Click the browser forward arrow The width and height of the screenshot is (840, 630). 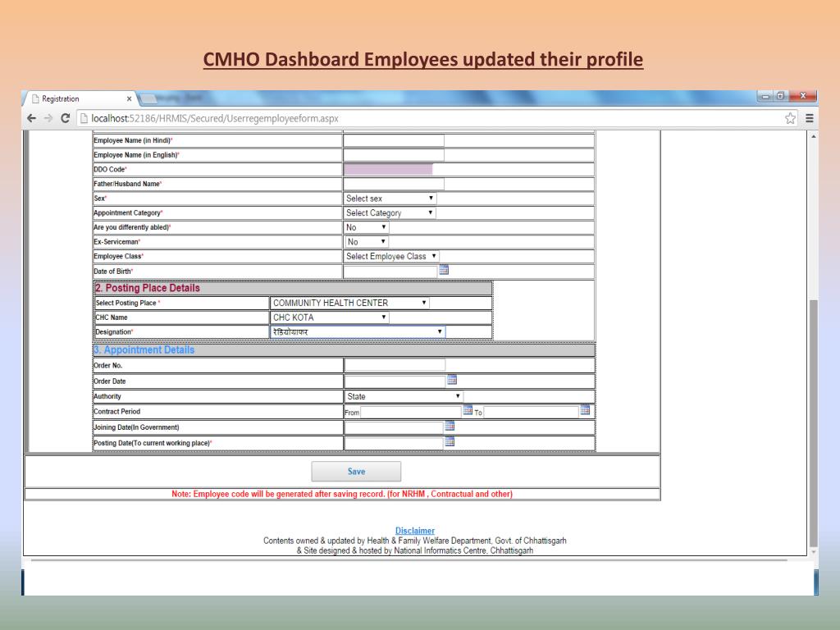(48, 118)
